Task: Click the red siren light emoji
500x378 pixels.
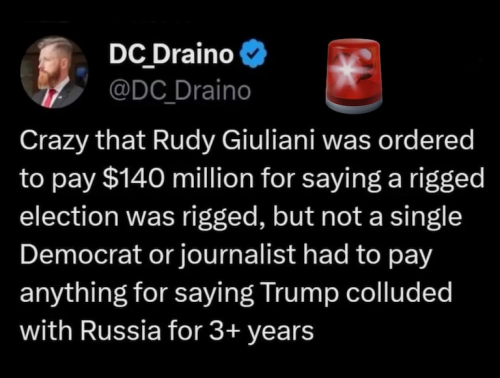Action: click(354, 76)
